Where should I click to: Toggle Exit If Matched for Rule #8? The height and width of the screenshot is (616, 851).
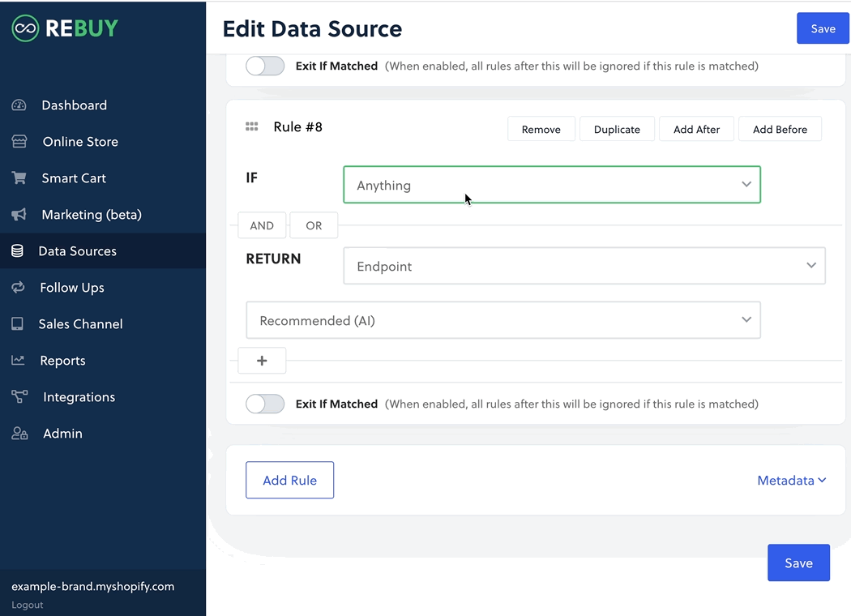[x=265, y=404]
